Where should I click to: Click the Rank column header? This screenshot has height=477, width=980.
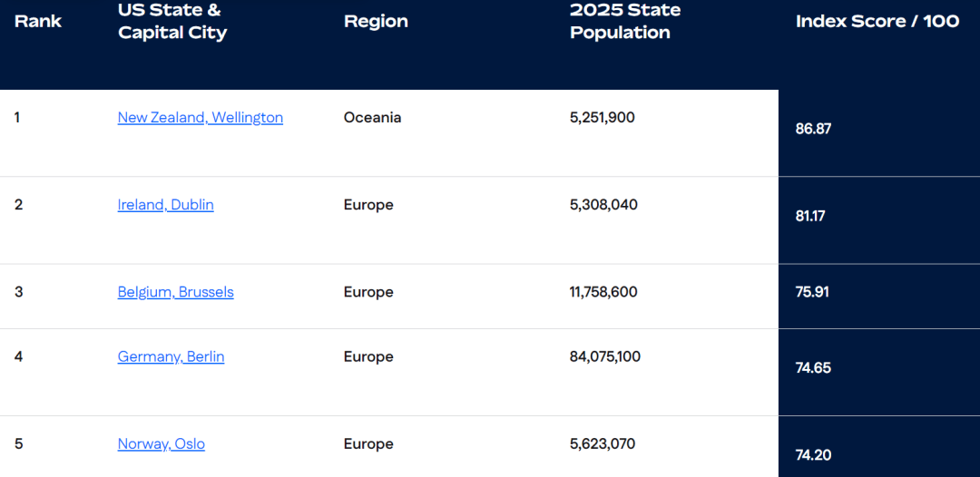click(x=38, y=21)
